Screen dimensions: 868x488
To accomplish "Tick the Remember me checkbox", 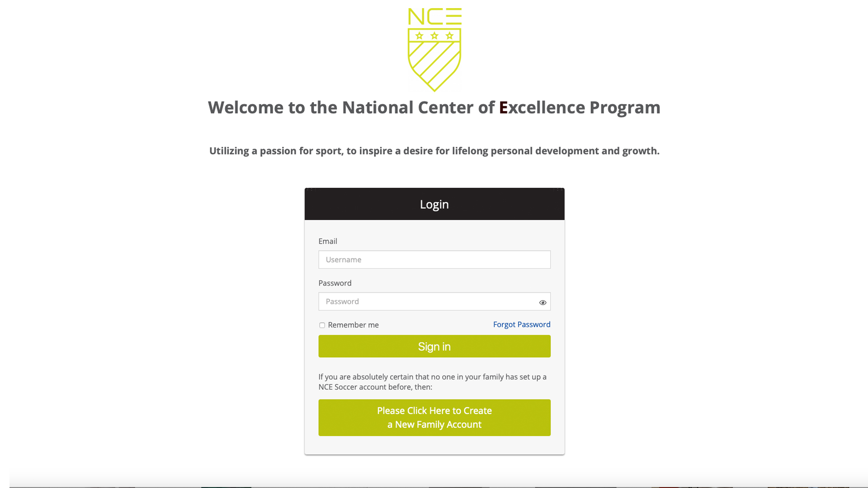I will point(322,325).
